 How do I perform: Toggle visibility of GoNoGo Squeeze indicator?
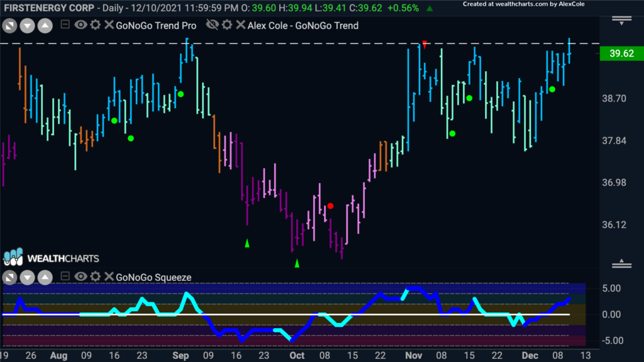(80, 277)
